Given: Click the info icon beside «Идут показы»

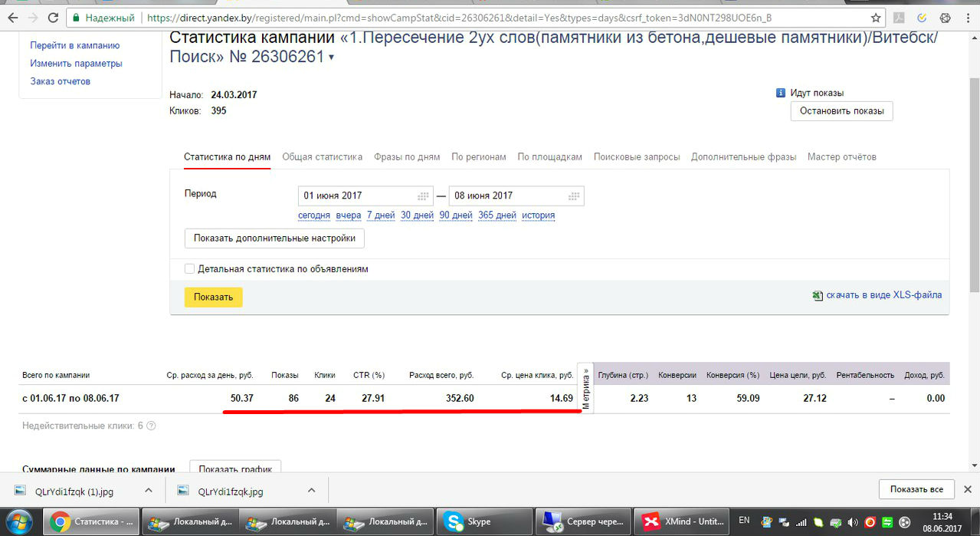Looking at the screenshot, I should pyautogui.click(x=780, y=92).
